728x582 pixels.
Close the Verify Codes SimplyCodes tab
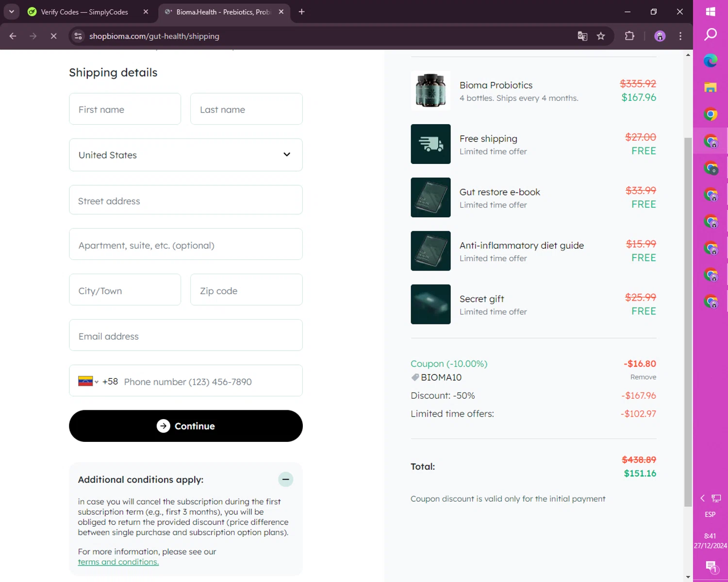146,12
